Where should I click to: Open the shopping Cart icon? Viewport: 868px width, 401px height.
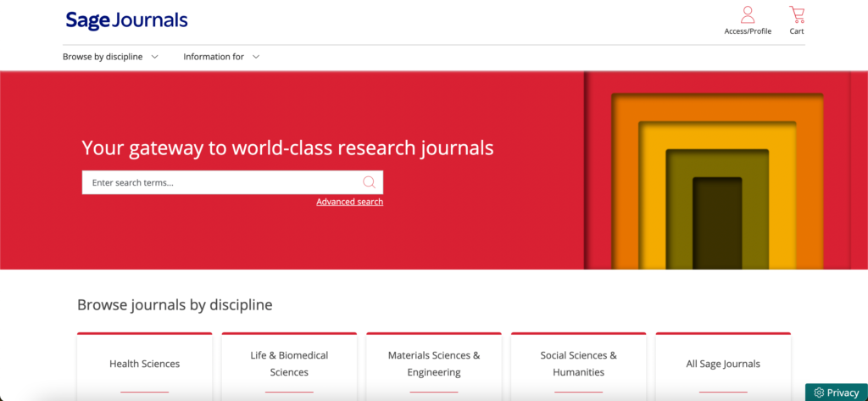pos(797,14)
